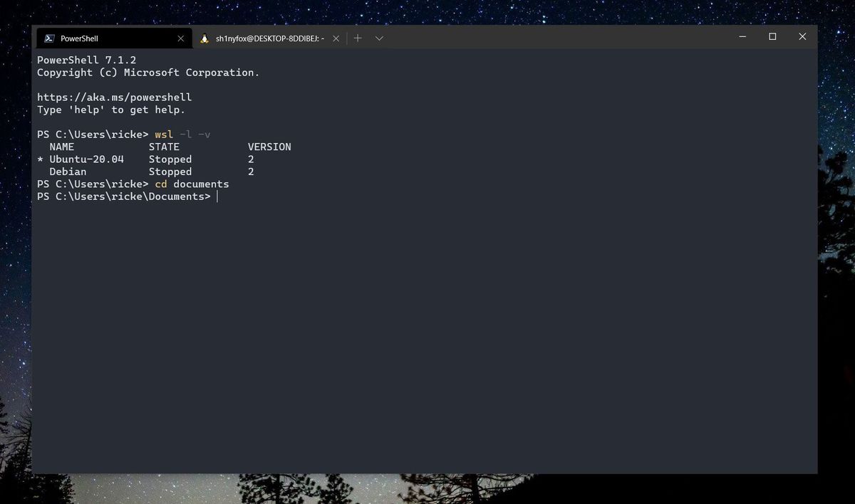The height and width of the screenshot is (504, 855).
Task: Minimize the Windows Terminal window
Action: coord(742,36)
